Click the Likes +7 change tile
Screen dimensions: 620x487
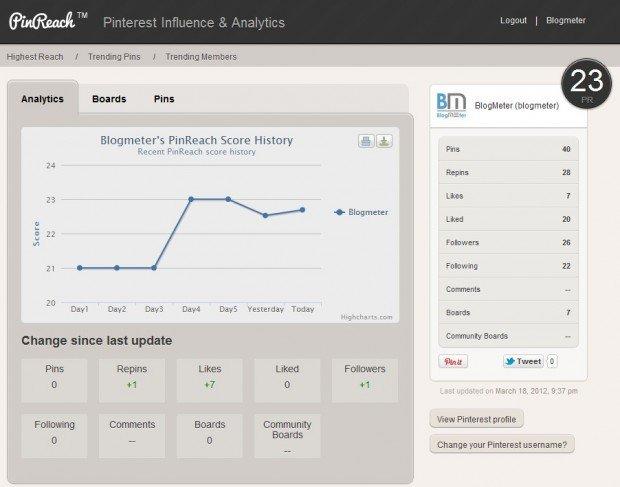pos(210,381)
